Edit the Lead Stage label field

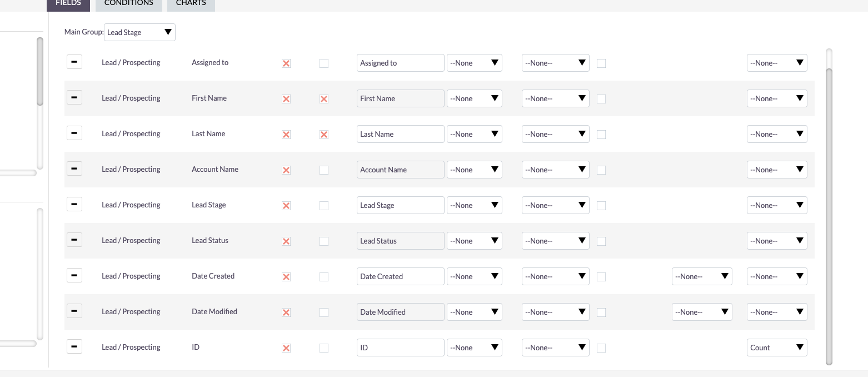[401, 205]
